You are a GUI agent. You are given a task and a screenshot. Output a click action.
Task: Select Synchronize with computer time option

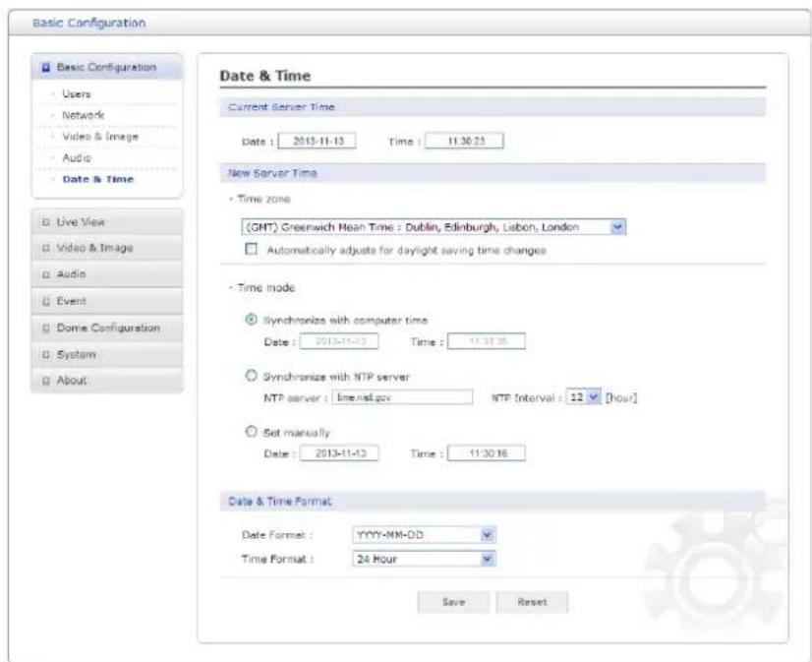click(x=251, y=320)
